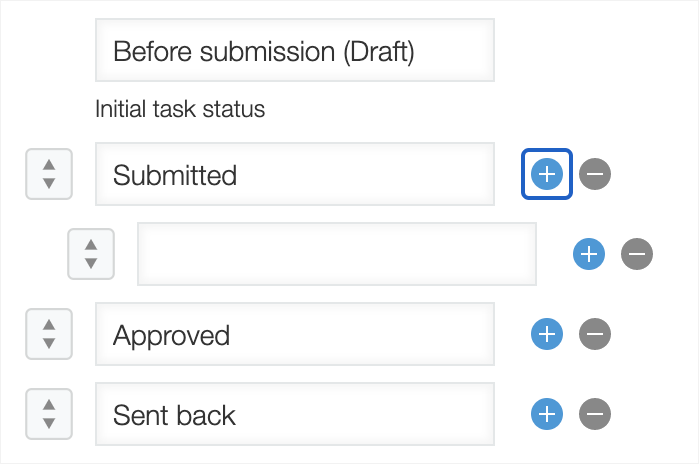Remove the Approved status row
This screenshot has width=699, height=464.
click(594, 334)
